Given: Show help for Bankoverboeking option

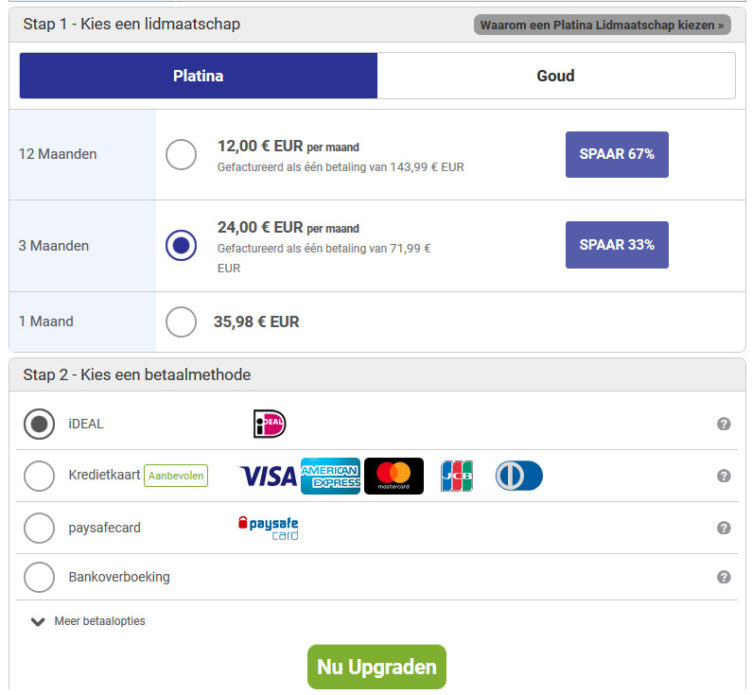Looking at the screenshot, I should pyautogui.click(x=724, y=577).
